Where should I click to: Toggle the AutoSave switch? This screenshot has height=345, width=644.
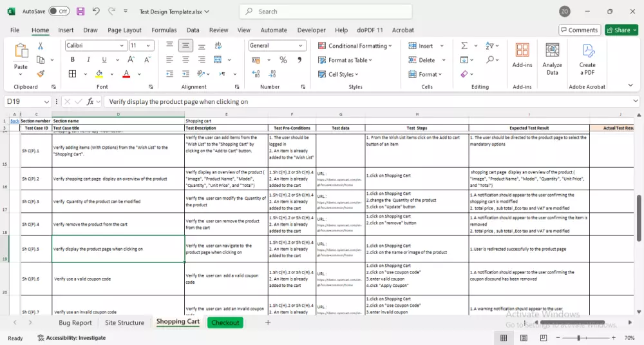coord(59,12)
